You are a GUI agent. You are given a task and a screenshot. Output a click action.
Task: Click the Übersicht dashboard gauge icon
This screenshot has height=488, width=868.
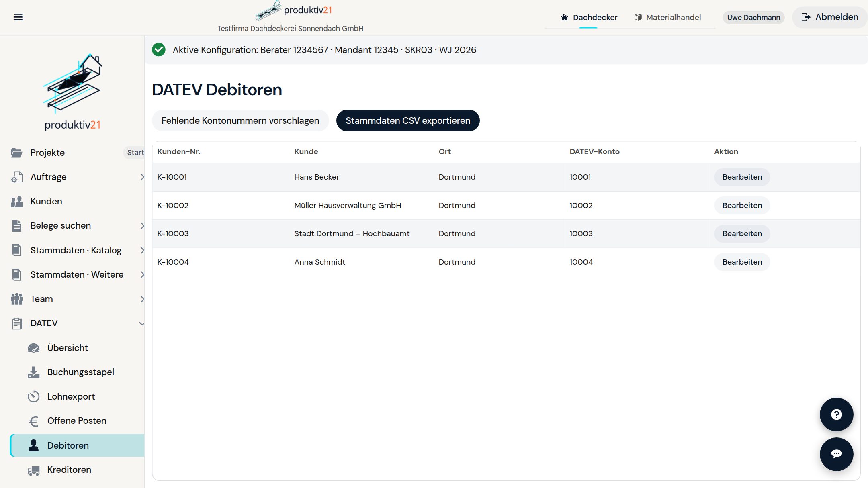33,348
